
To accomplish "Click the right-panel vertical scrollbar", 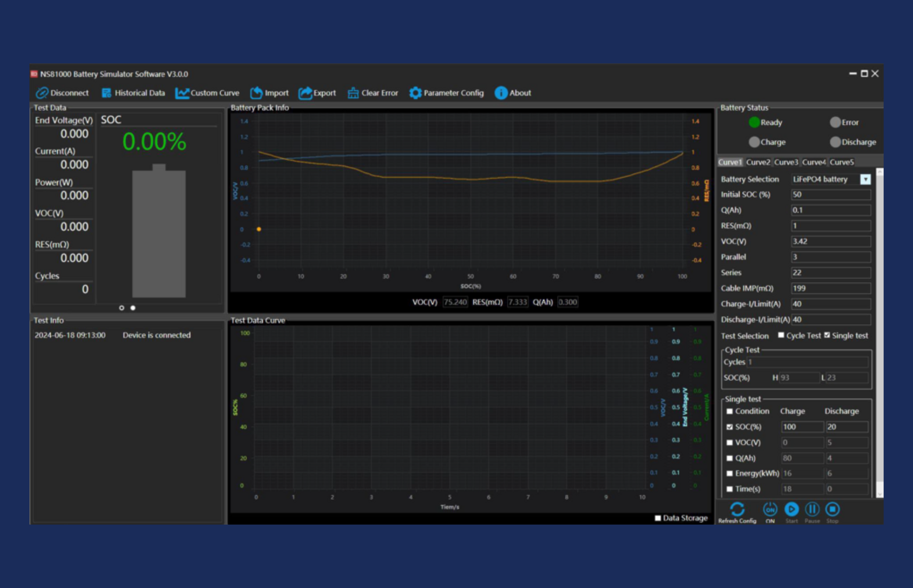I will tap(880, 330).
